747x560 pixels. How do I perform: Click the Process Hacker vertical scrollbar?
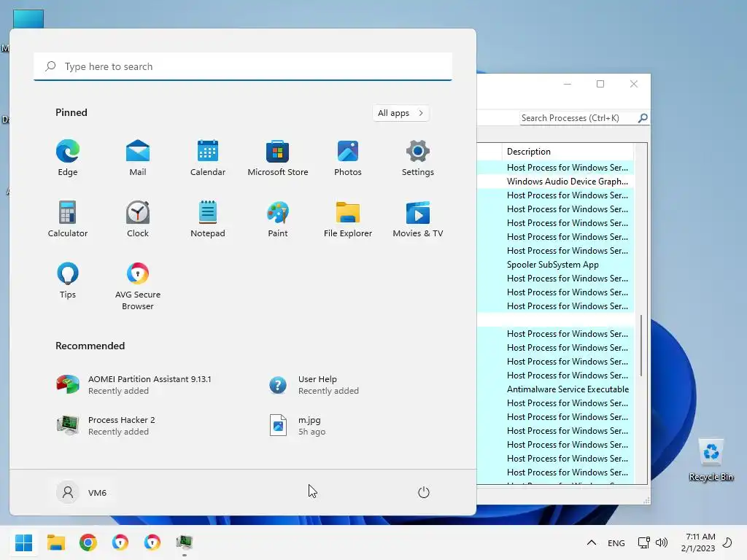point(641,345)
